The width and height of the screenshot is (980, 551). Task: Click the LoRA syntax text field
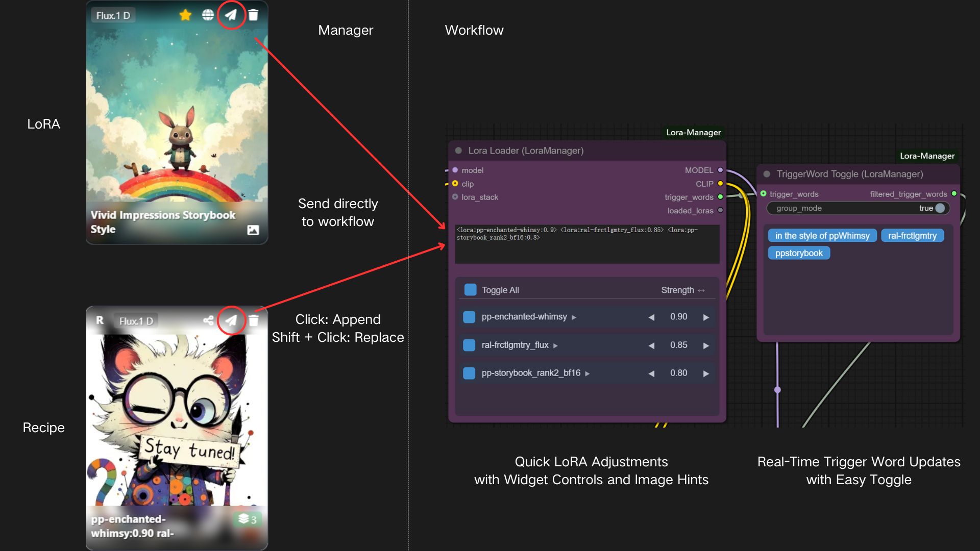(587, 244)
